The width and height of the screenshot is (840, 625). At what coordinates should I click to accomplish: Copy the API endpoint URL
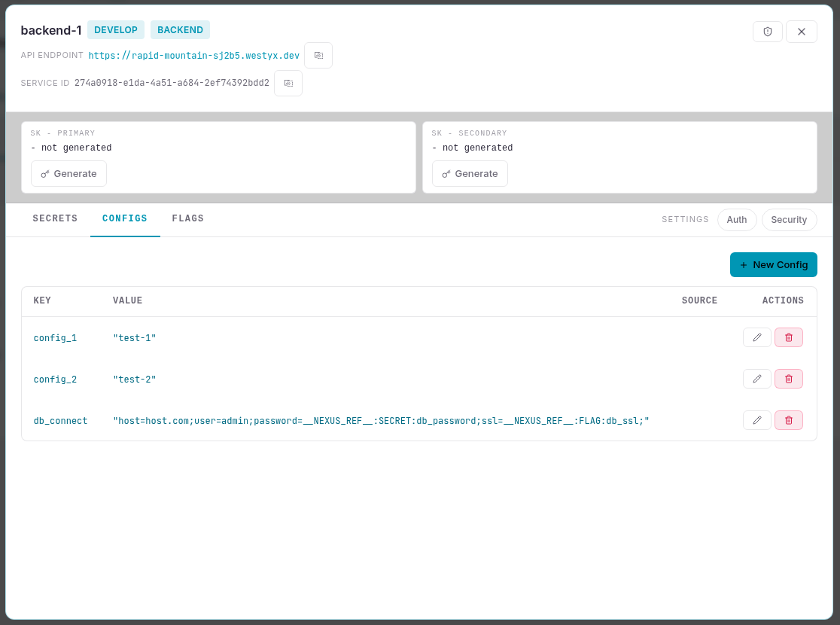pos(318,55)
